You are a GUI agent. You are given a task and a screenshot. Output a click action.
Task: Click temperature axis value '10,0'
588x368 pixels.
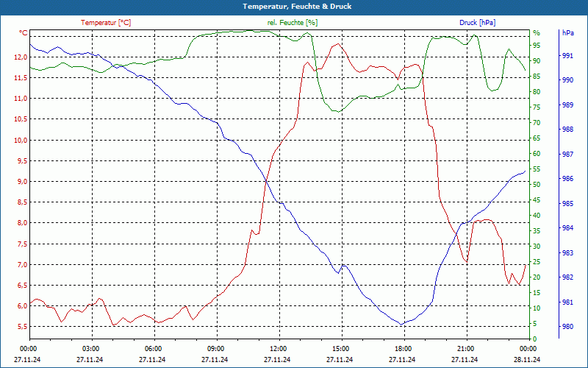coord(21,140)
